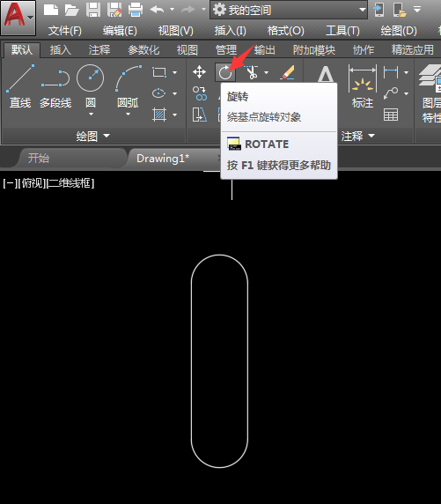Open the 格式(O) menu

coord(285,31)
